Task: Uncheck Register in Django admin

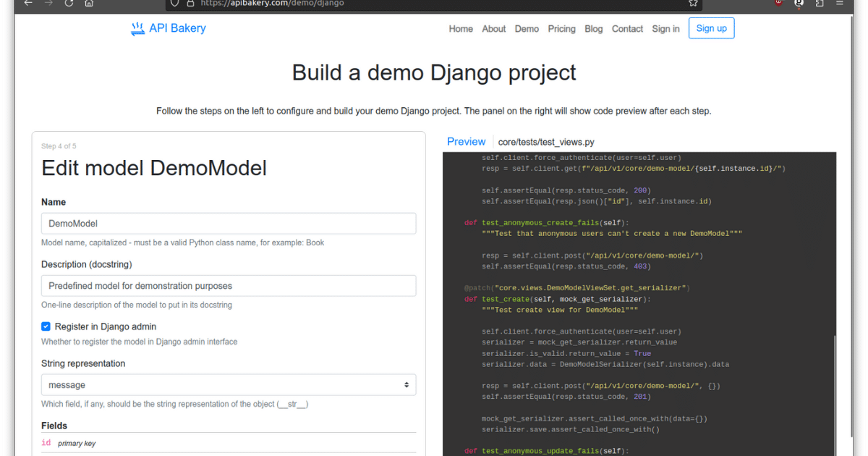Action: click(x=46, y=326)
